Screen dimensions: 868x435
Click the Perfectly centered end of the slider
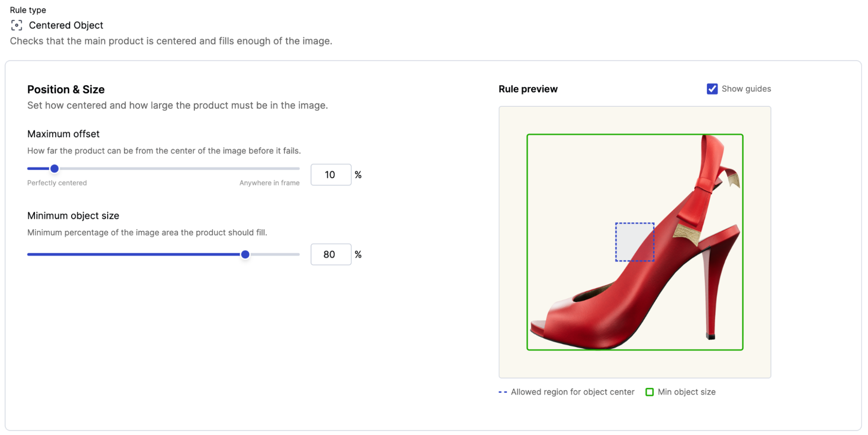coord(28,168)
